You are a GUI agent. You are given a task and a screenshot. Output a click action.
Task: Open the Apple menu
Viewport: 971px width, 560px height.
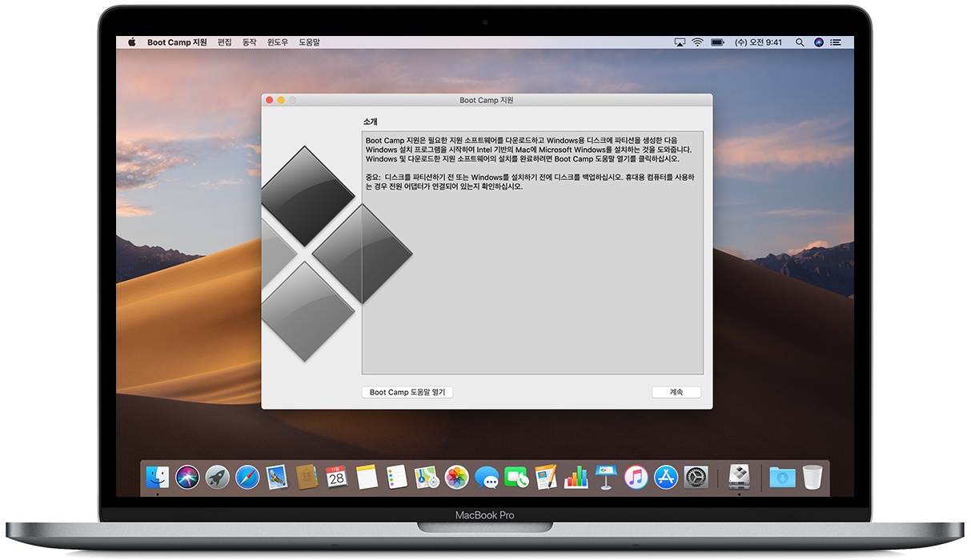point(132,42)
